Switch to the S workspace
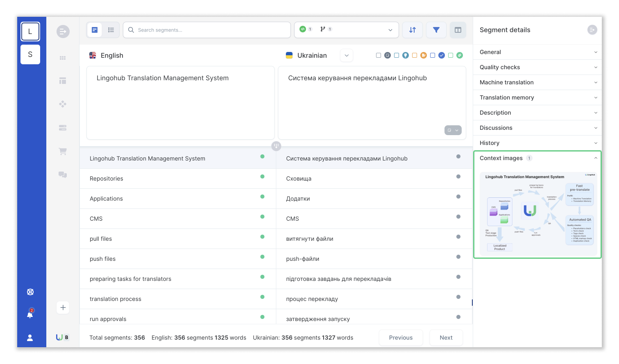 30,54
